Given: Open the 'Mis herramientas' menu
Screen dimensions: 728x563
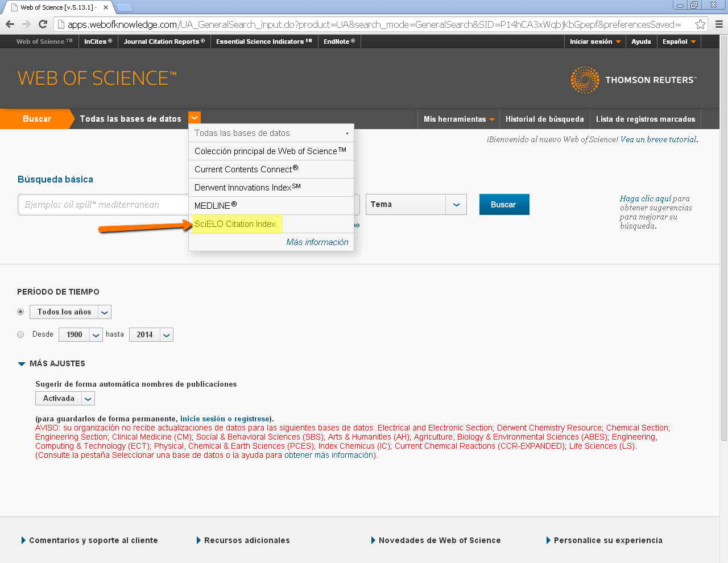Looking at the screenshot, I should [458, 119].
